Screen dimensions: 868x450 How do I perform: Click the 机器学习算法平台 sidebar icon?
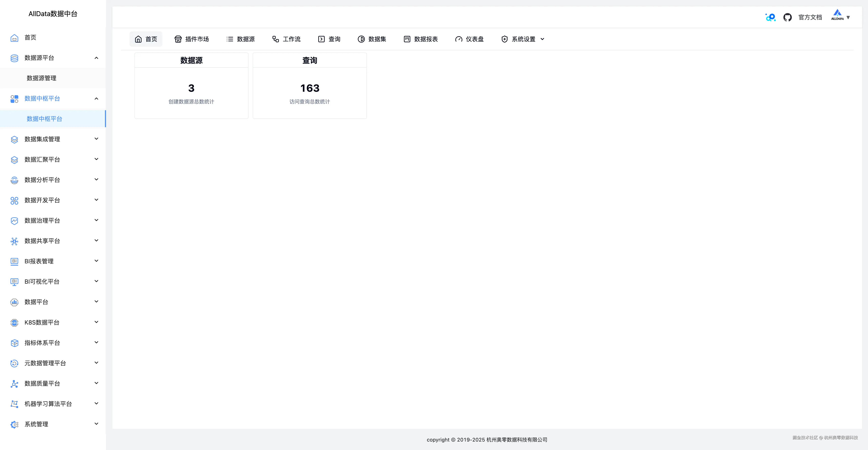tap(14, 404)
